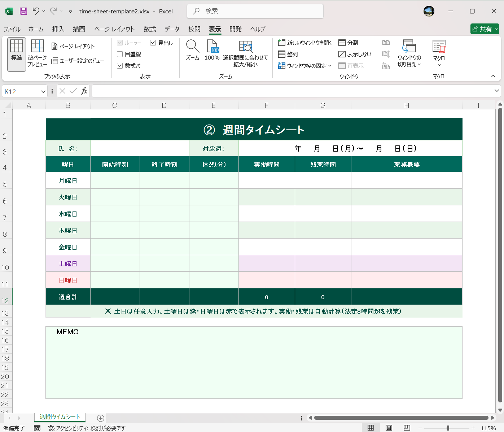Open Quick Access Toolbar customize dropdown
The height and width of the screenshot is (432, 504).
click(70, 12)
